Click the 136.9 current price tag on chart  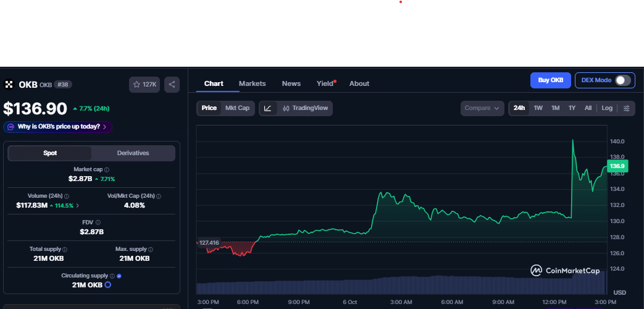617,166
